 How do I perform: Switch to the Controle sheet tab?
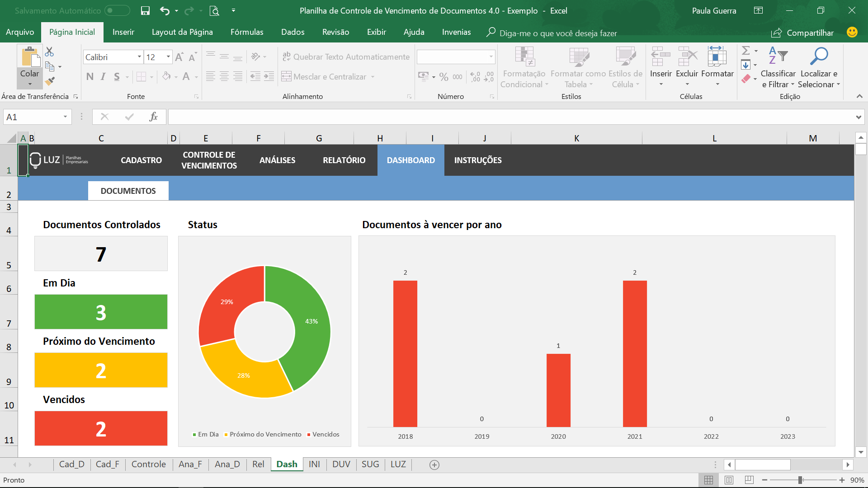tap(148, 465)
